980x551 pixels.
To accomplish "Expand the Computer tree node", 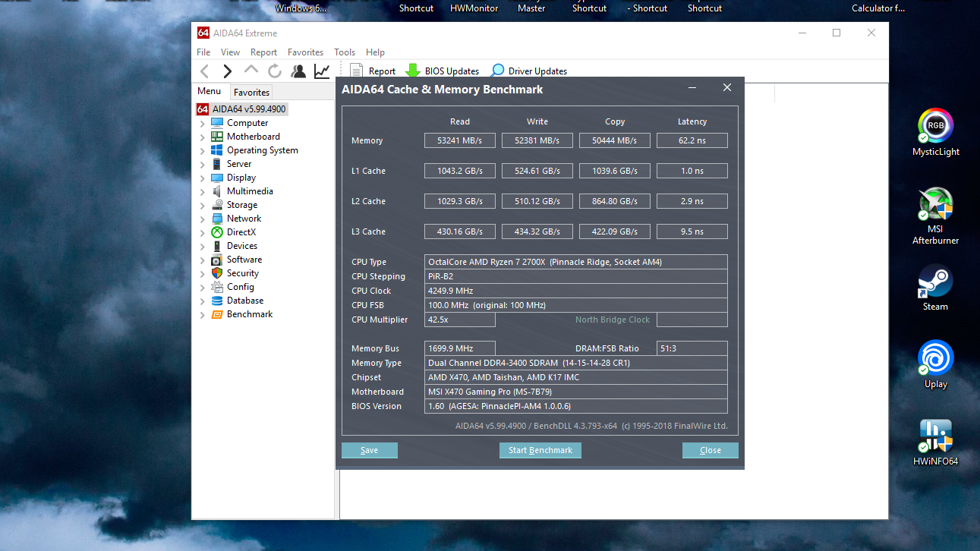I will pyautogui.click(x=203, y=124).
